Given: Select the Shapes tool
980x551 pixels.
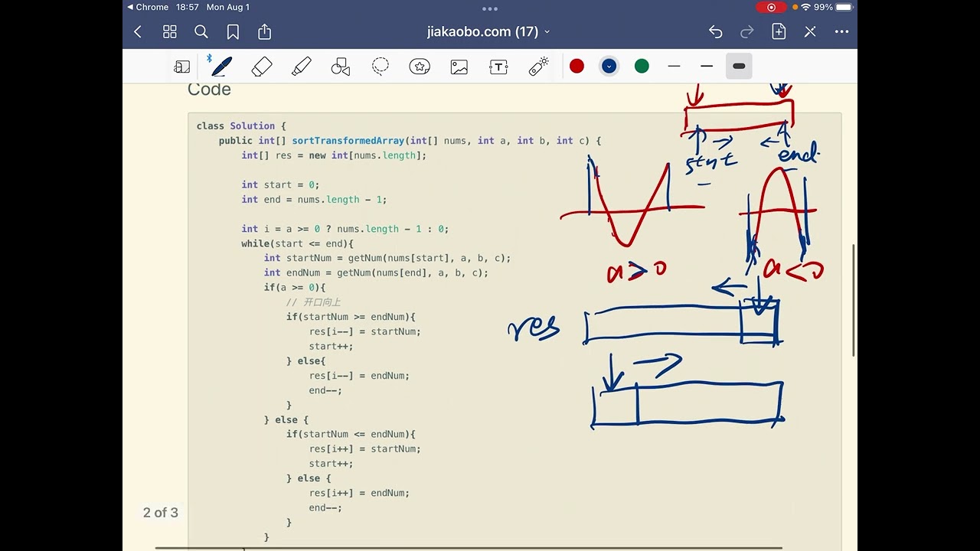Looking at the screenshot, I should [341, 67].
